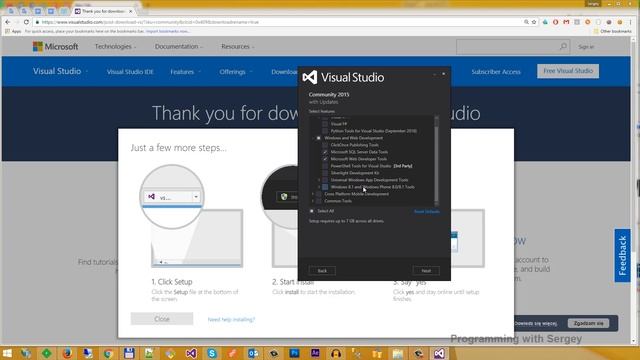Open the Features dropdown in blue bar
This screenshot has width=640, height=360.
click(x=186, y=72)
